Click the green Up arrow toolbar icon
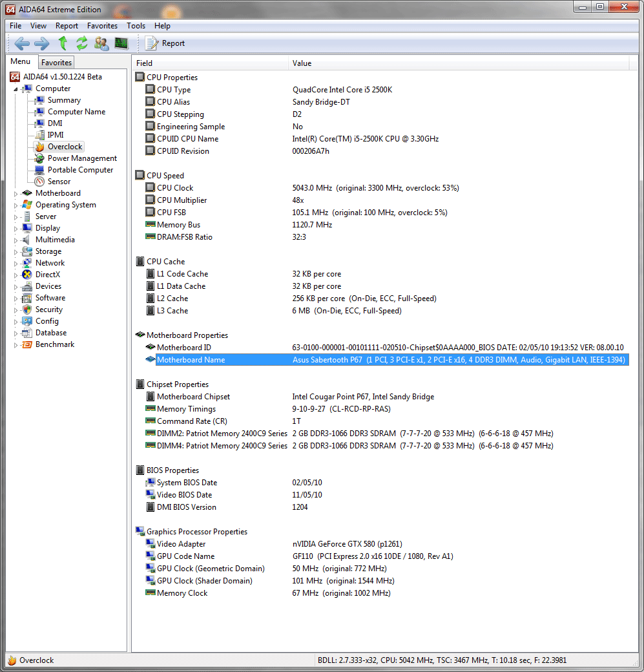This screenshot has width=644, height=672. (63, 43)
